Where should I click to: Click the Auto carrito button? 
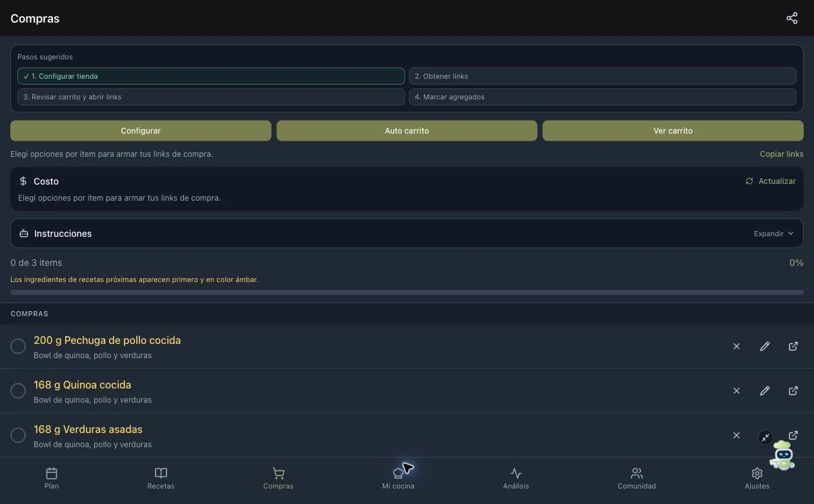(407, 130)
